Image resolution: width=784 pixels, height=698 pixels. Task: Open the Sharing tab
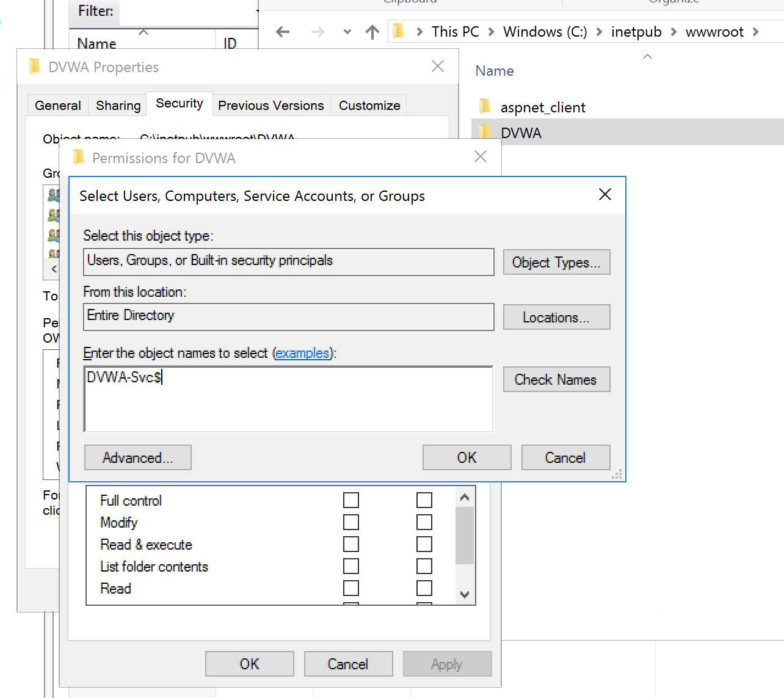click(x=118, y=105)
